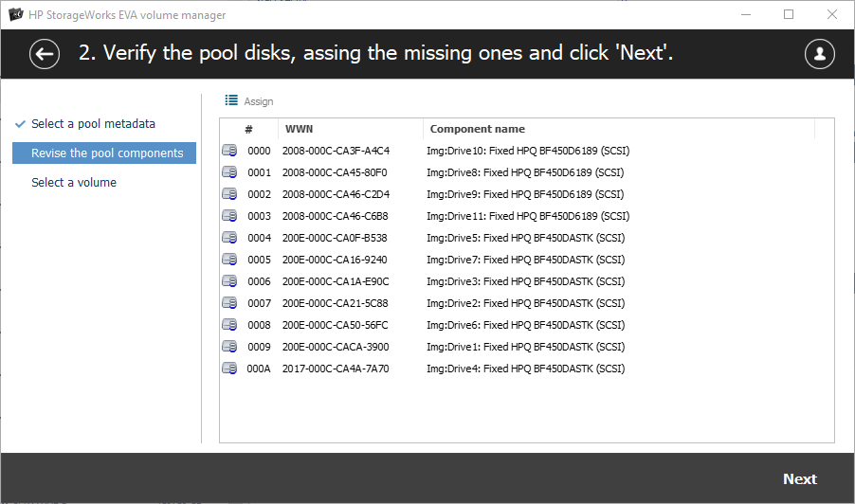Select disk icon for row 0009
This screenshot has height=504, width=855.
click(x=229, y=347)
